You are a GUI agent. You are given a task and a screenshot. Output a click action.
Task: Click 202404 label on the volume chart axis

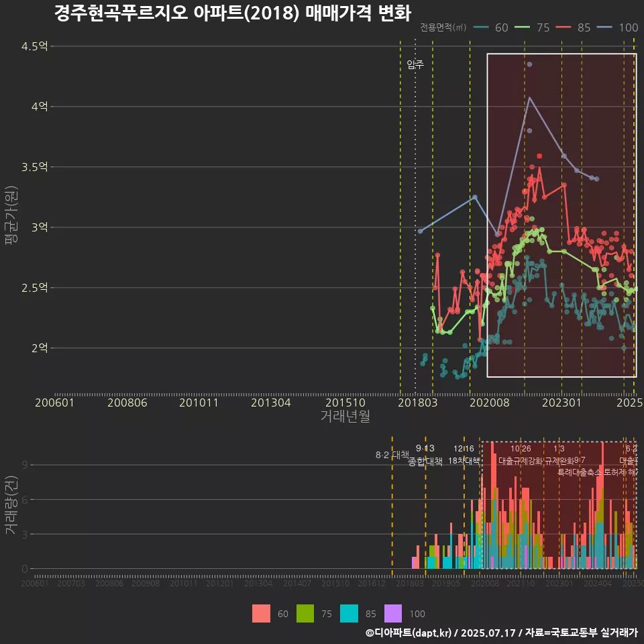pyautogui.click(x=598, y=583)
